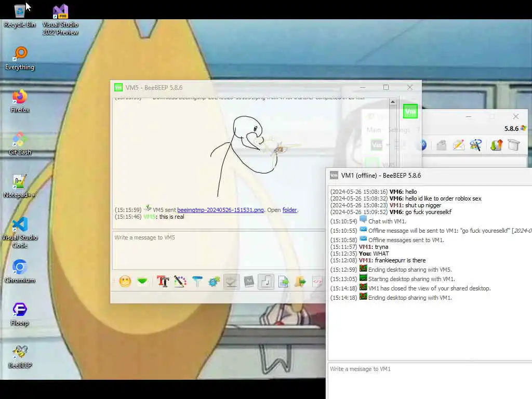Open beeimgtmp-20240526-151531.png link

click(220, 210)
